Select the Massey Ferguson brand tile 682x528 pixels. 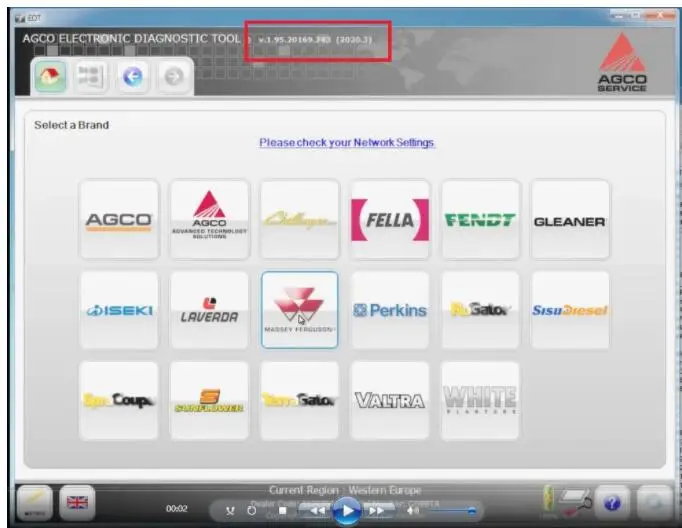tap(300, 310)
